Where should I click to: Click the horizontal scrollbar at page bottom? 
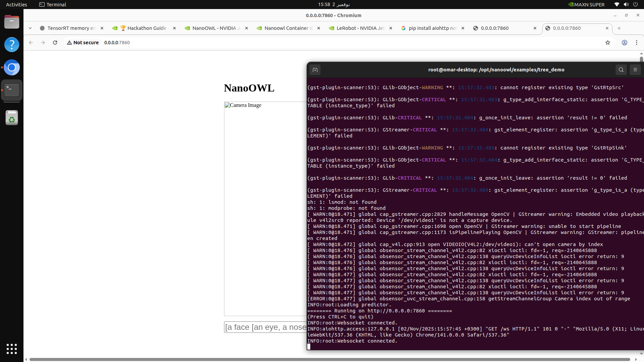[x=329, y=359]
